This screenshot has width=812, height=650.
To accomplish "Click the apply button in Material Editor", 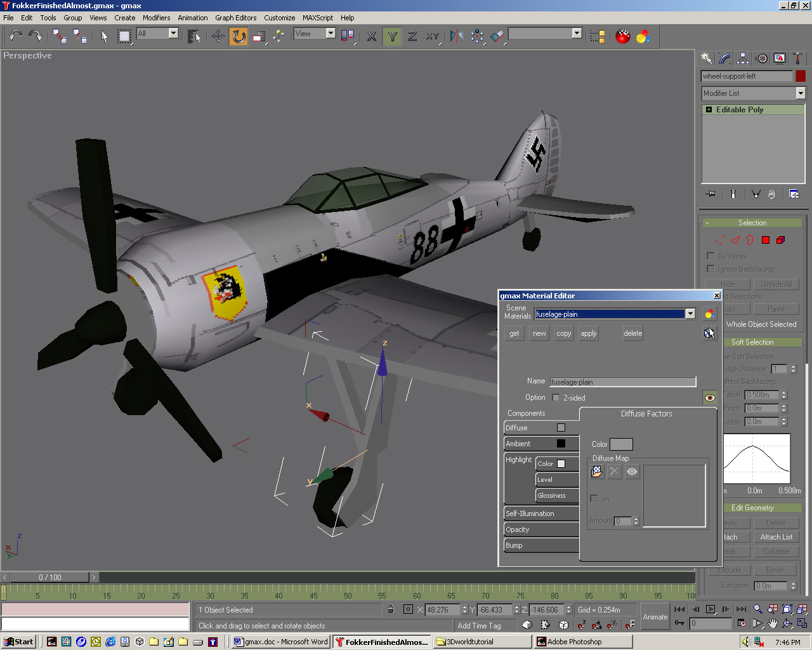I will [x=589, y=333].
